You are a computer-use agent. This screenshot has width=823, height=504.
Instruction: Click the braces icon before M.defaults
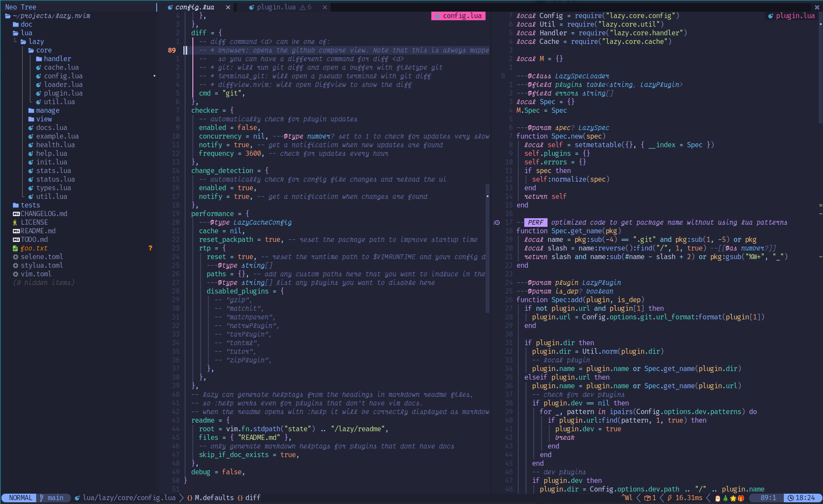coord(190,498)
